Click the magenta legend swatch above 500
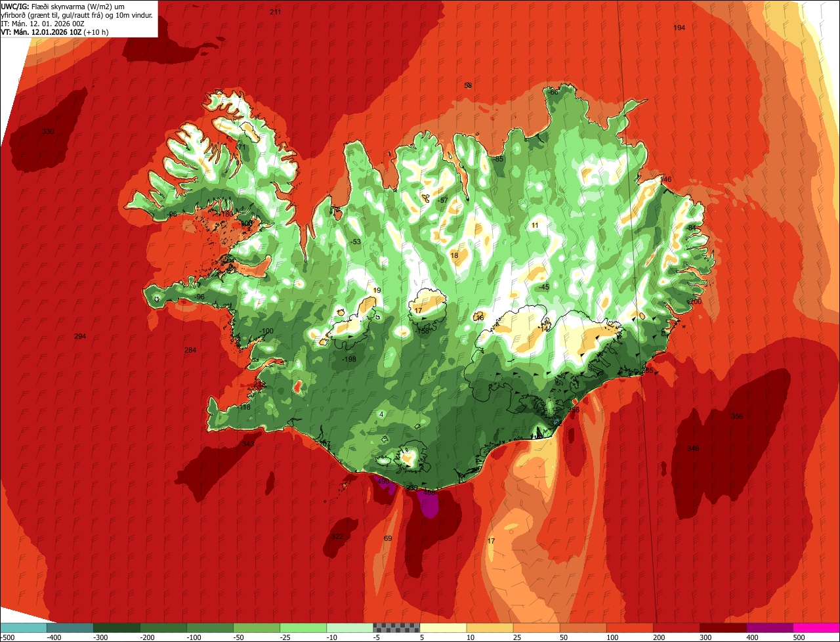The image size is (840, 642). pyautogui.click(x=816, y=628)
